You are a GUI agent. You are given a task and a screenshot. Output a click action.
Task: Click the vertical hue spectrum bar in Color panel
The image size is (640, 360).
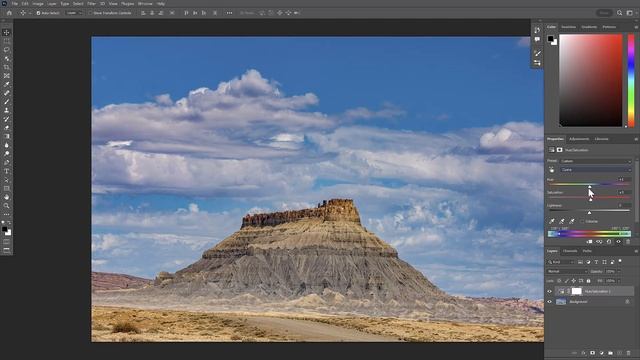631,80
